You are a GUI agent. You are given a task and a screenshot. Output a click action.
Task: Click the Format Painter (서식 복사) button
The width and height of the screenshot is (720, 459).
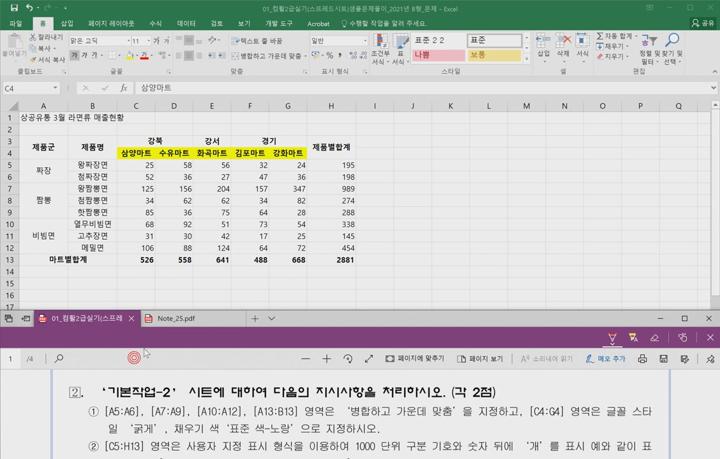[47, 60]
